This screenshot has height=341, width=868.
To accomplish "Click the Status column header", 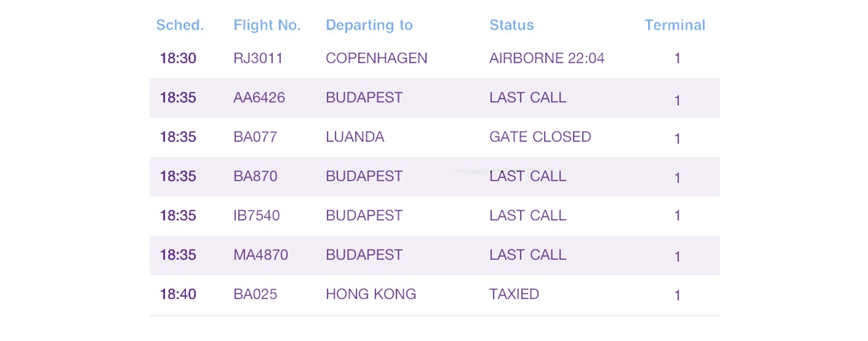I will click(x=511, y=25).
